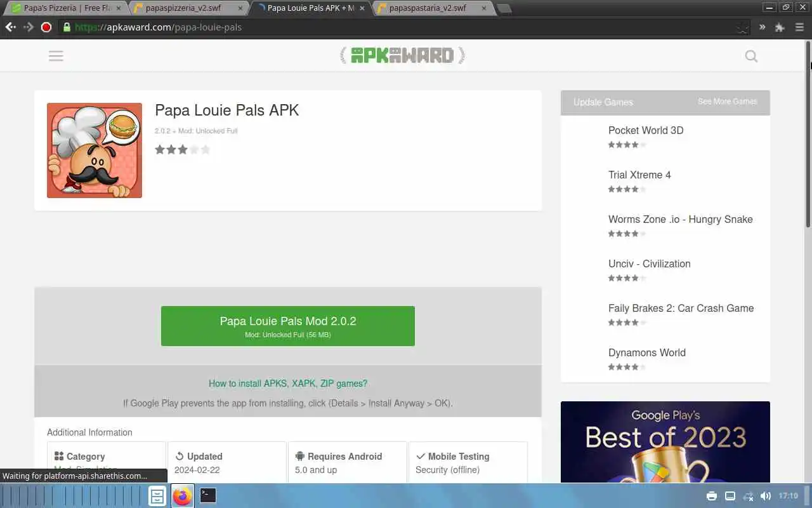Click the Google Play's Best of 2023 banner
Image resolution: width=812 pixels, height=508 pixels.
click(x=665, y=442)
